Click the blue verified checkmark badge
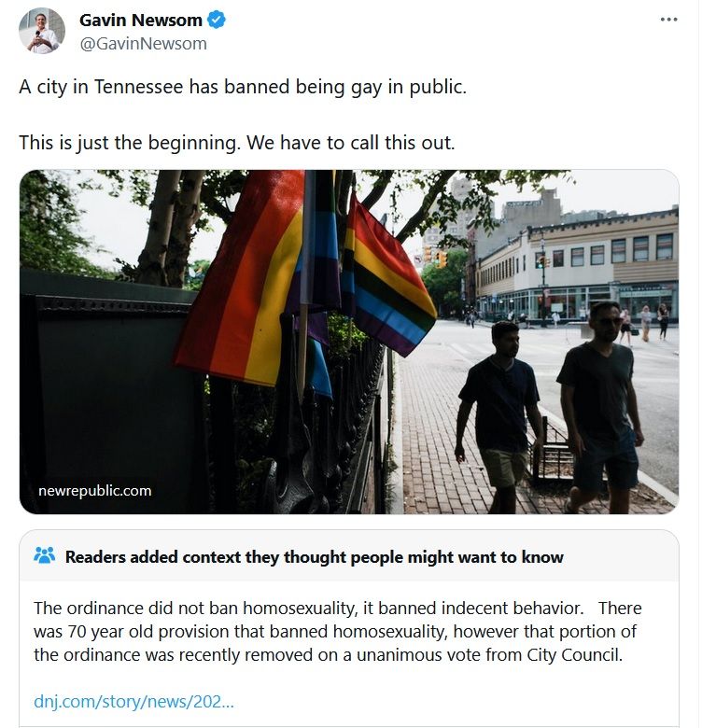This screenshot has height=728, width=702. (217, 20)
